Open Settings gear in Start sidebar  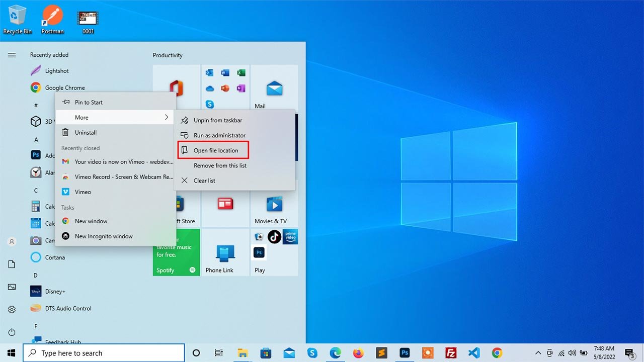click(12, 310)
